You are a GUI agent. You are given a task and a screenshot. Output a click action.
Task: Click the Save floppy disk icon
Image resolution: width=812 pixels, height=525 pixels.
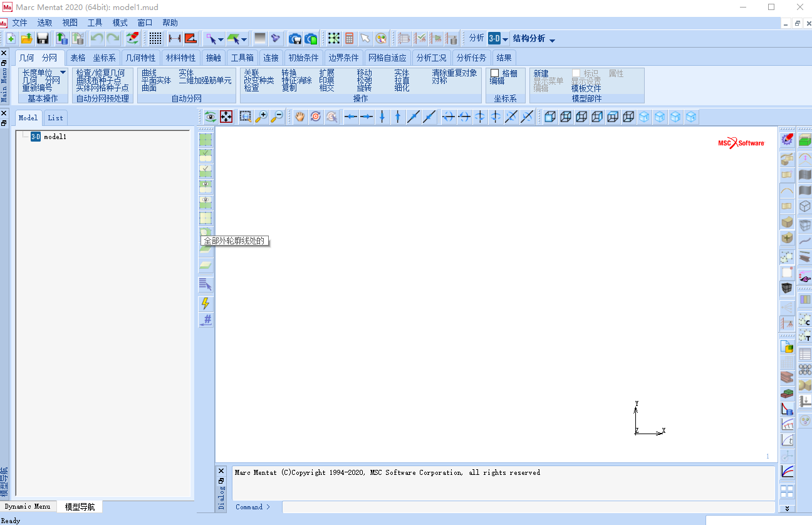pos(43,39)
